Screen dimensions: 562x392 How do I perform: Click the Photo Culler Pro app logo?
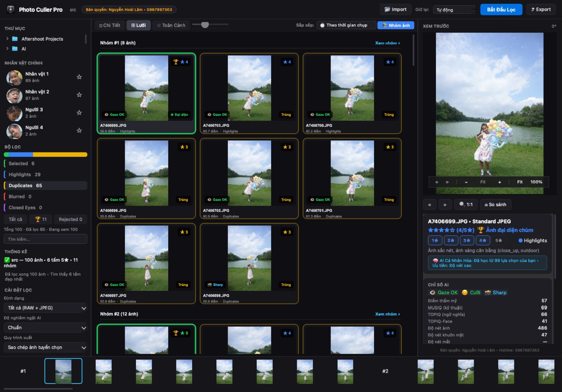tap(11, 9)
